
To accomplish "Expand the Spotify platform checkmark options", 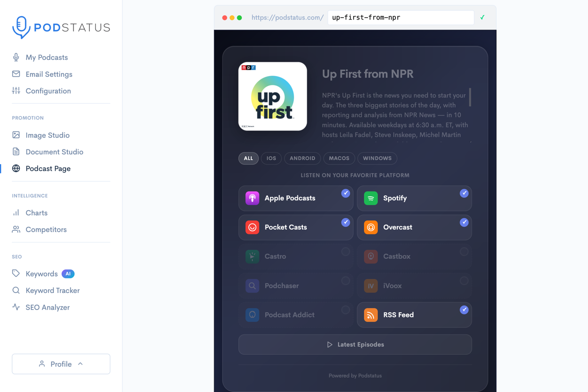I will click(465, 193).
